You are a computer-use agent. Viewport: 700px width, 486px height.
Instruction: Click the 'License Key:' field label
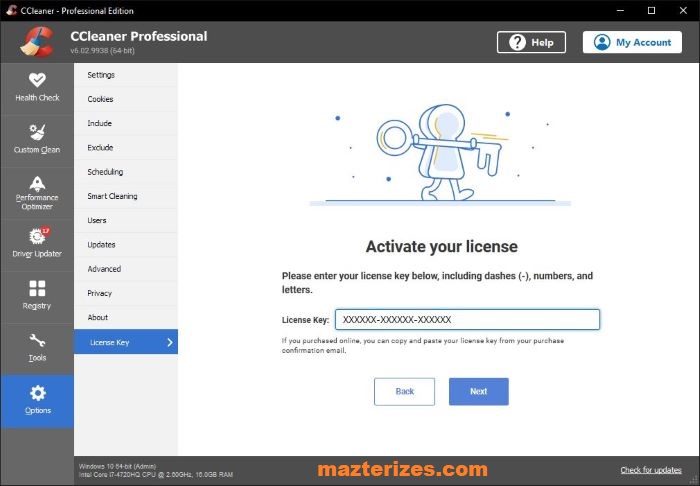305,320
